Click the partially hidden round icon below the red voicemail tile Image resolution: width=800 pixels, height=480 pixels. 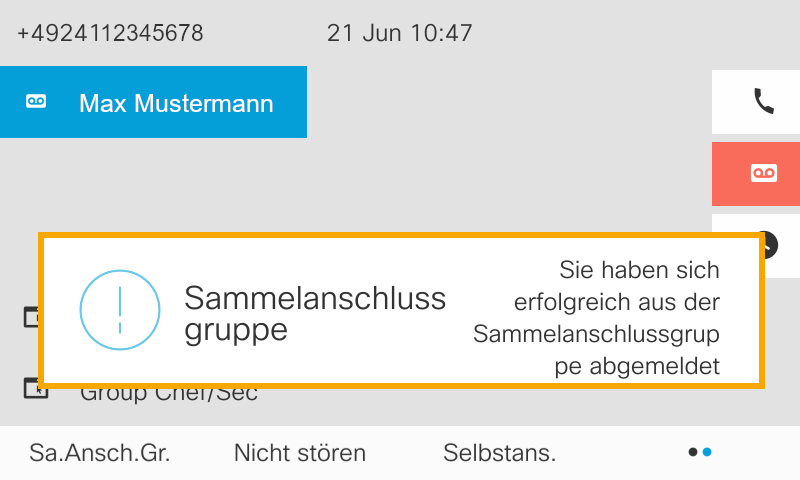click(770, 240)
